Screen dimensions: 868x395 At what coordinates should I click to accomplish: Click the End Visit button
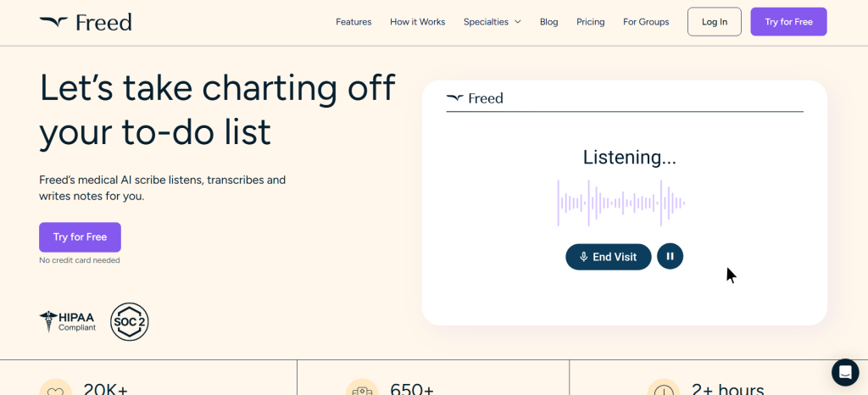click(x=608, y=257)
